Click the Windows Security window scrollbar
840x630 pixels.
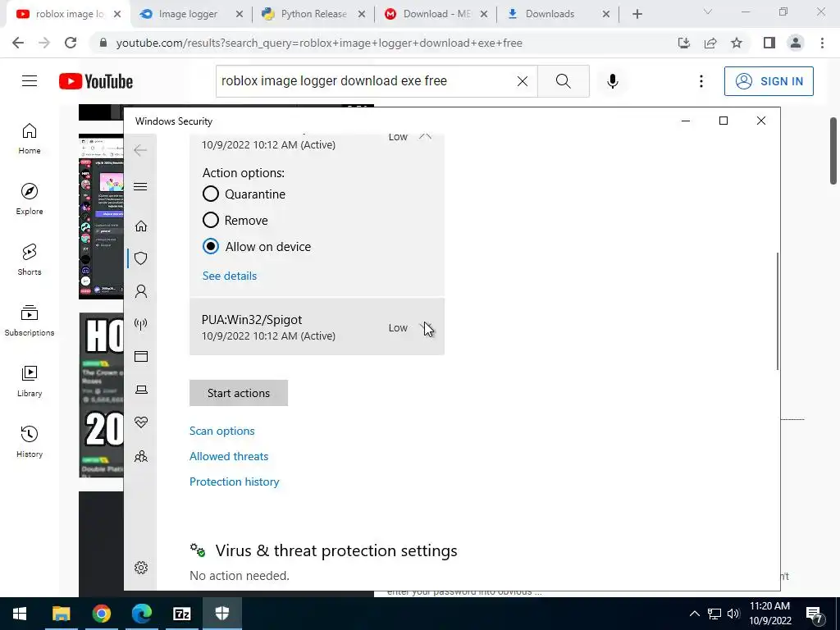tap(778, 311)
